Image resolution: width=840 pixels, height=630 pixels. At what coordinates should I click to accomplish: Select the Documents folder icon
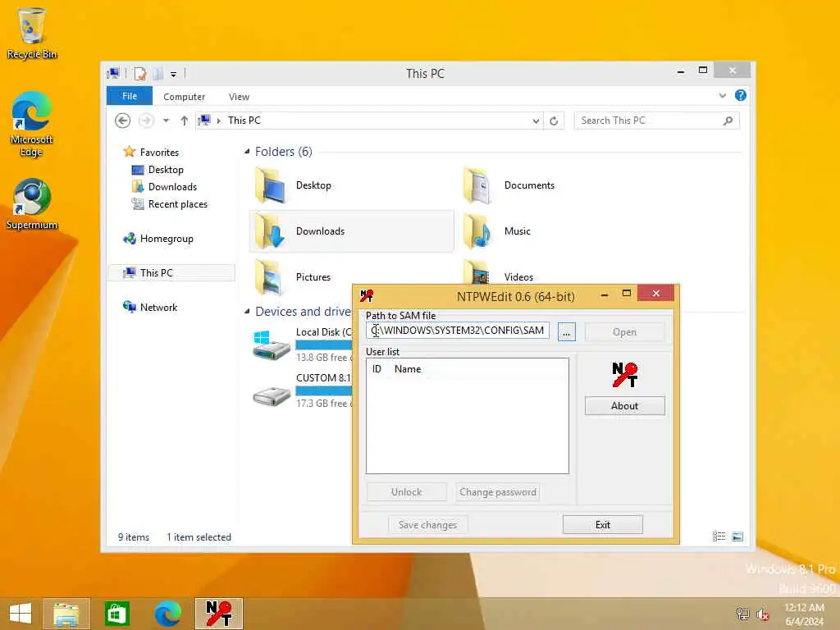pyautogui.click(x=477, y=185)
